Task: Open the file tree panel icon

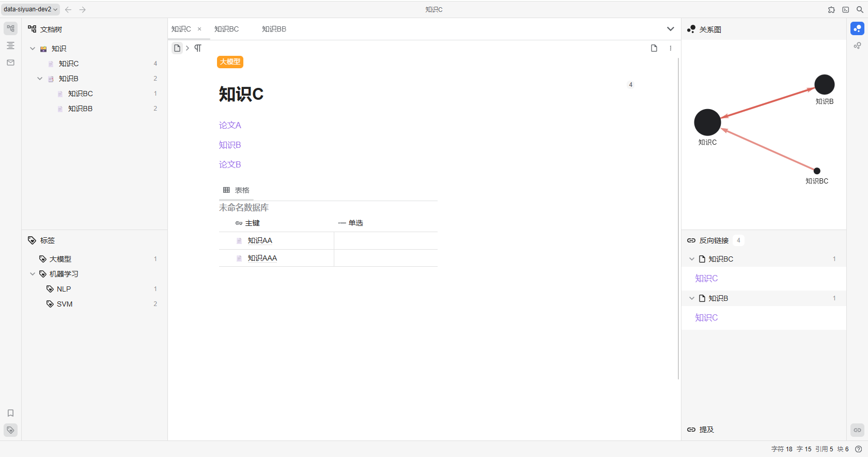Action: tap(10, 28)
